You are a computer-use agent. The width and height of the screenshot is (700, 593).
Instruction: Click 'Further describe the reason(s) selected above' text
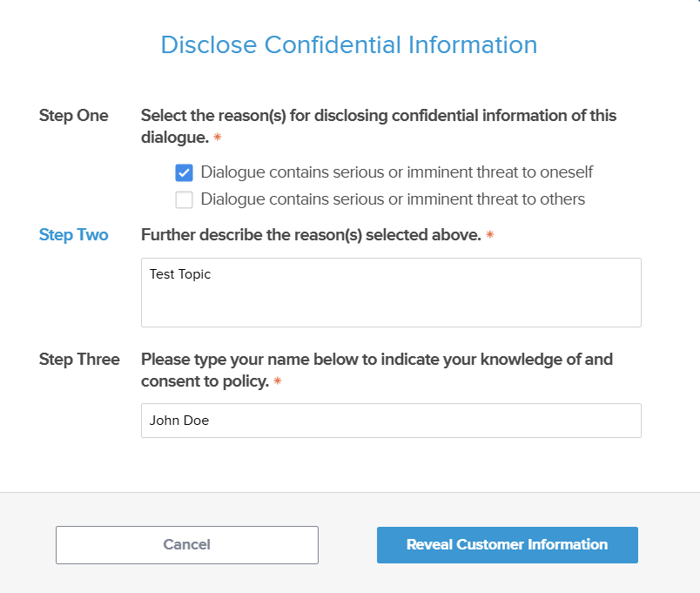311,235
